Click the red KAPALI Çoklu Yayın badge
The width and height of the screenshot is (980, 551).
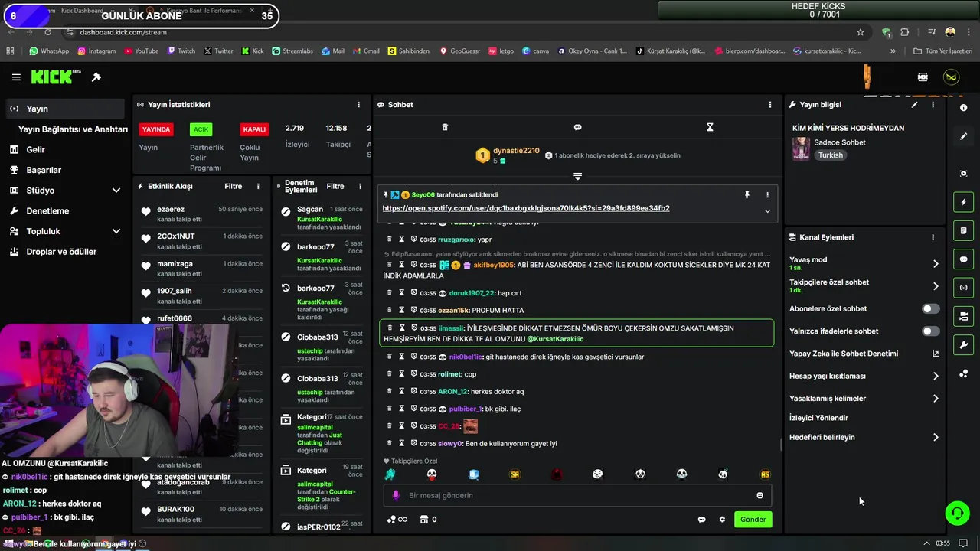pyautogui.click(x=254, y=129)
